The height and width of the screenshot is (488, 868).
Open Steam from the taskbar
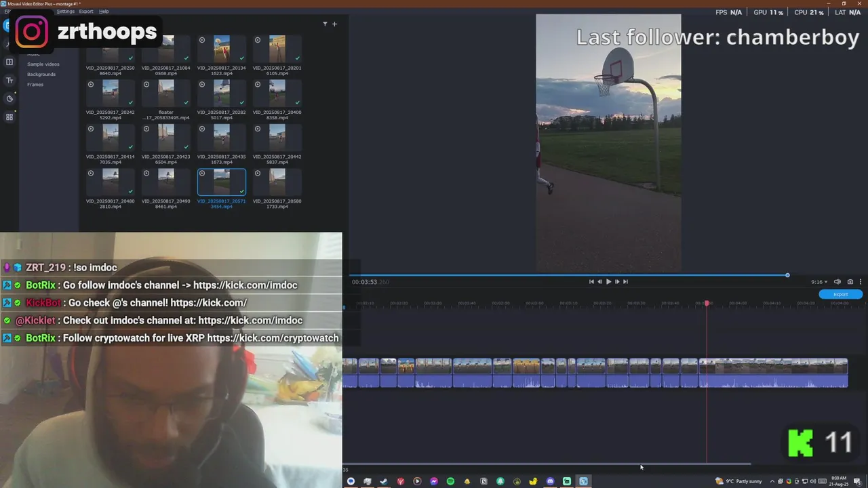tap(384, 481)
